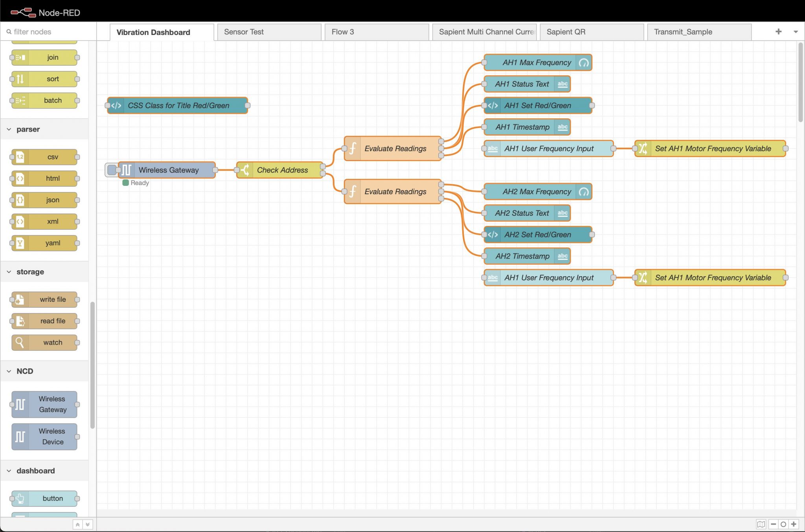
Task: Select the json parser node in the palette
Action: pyautogui.click(x=44, y=200)
